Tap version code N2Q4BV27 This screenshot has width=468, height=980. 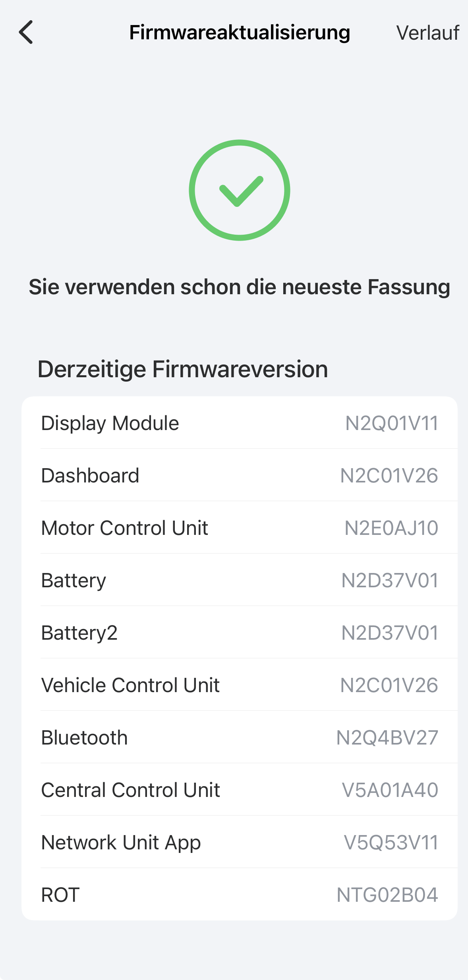387,737
